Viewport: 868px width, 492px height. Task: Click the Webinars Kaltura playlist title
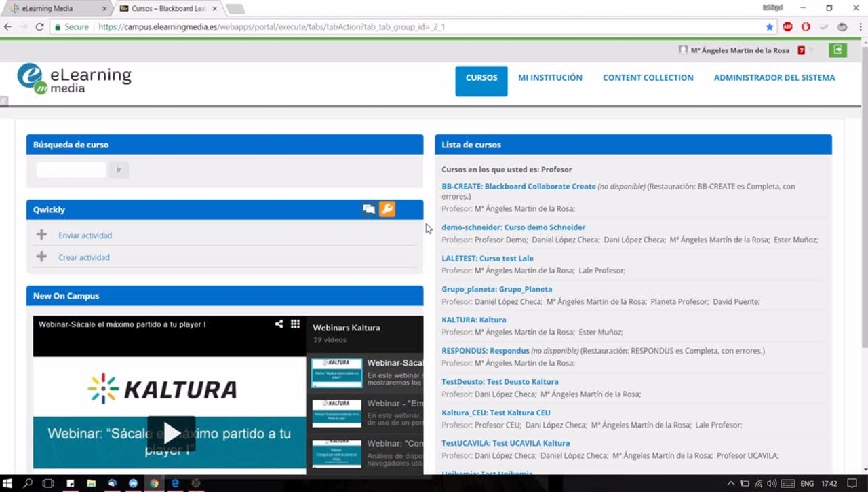347,328
